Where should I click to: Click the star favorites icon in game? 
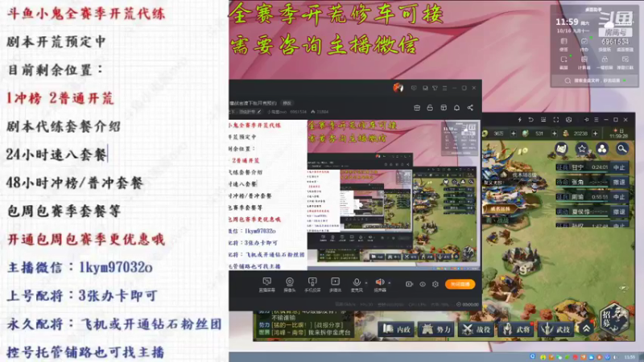pyautogui.click(x=582, y=149)
